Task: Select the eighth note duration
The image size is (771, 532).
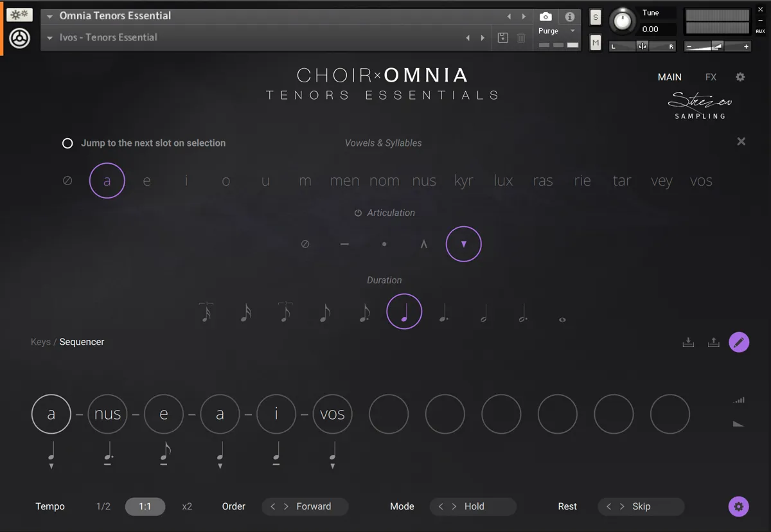Action: pos(325,312)
